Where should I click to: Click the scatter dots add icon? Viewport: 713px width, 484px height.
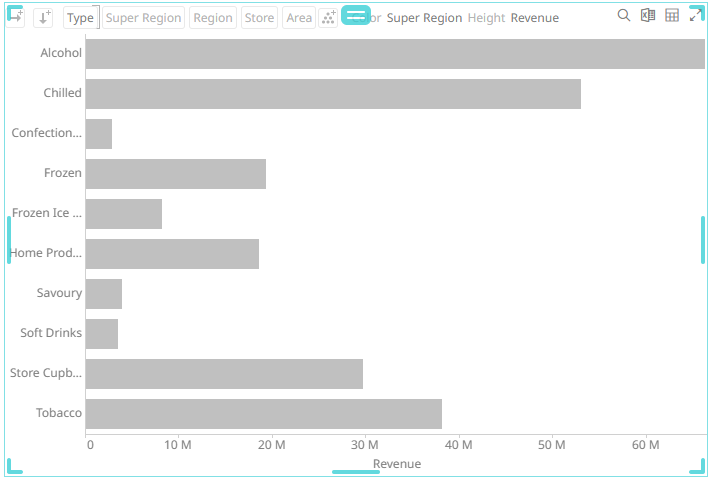click(328, 17)
